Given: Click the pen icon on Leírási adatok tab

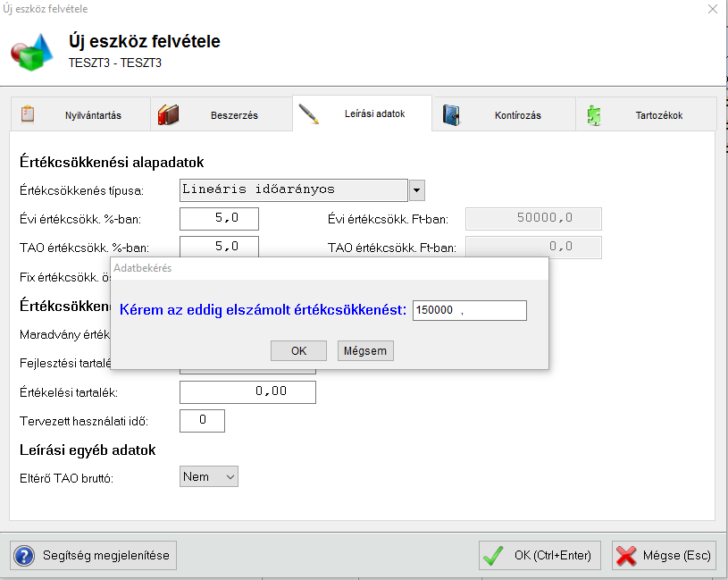Looking at the screenshot, I should pos(309,114).
